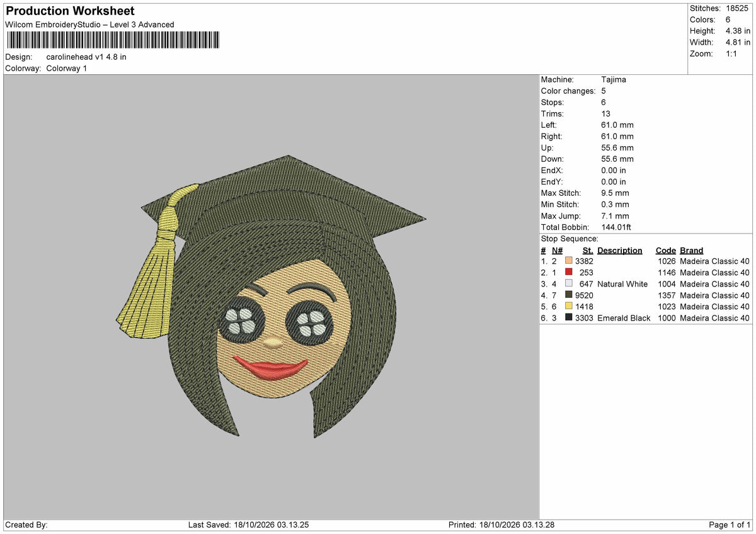Click thread code 1146

tap(667, 273)
